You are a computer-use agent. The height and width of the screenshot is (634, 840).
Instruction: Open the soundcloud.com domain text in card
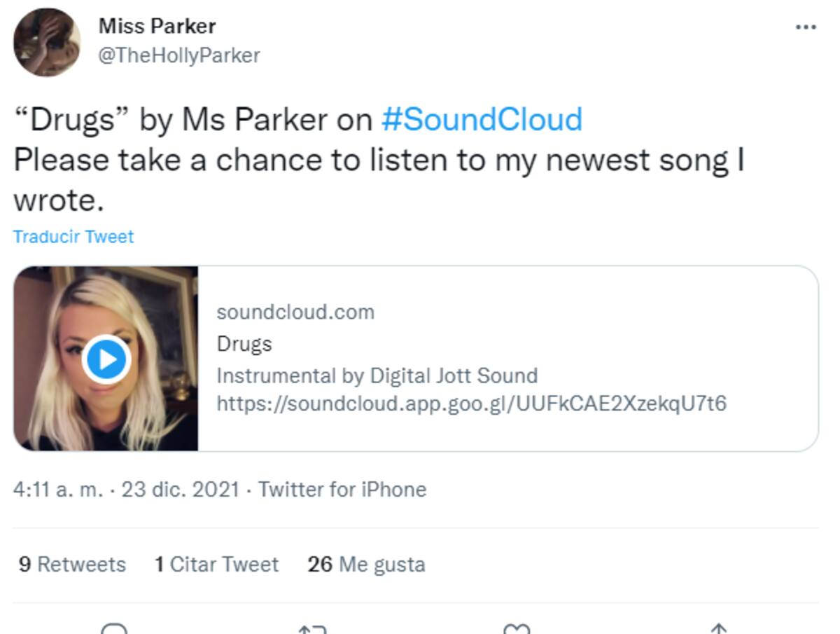point(295,312)
